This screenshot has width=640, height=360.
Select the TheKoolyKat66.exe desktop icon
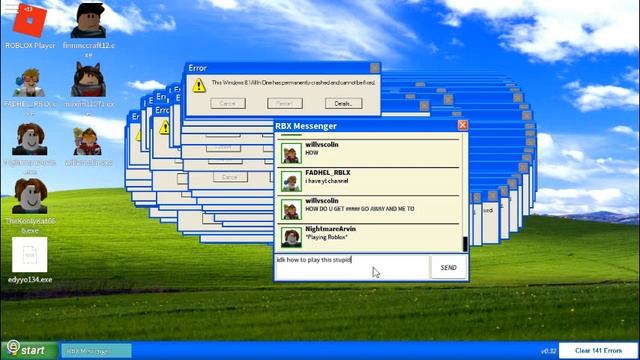click(x=29, y=196)
